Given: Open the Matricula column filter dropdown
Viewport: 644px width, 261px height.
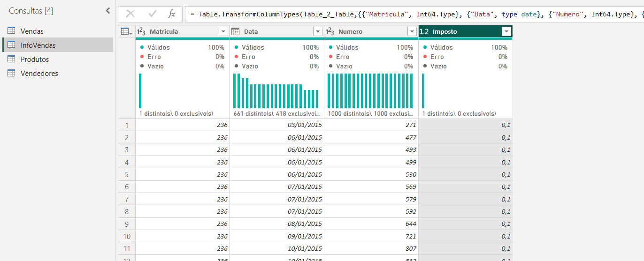Looking at the screenshot, I should click(223, 31).
